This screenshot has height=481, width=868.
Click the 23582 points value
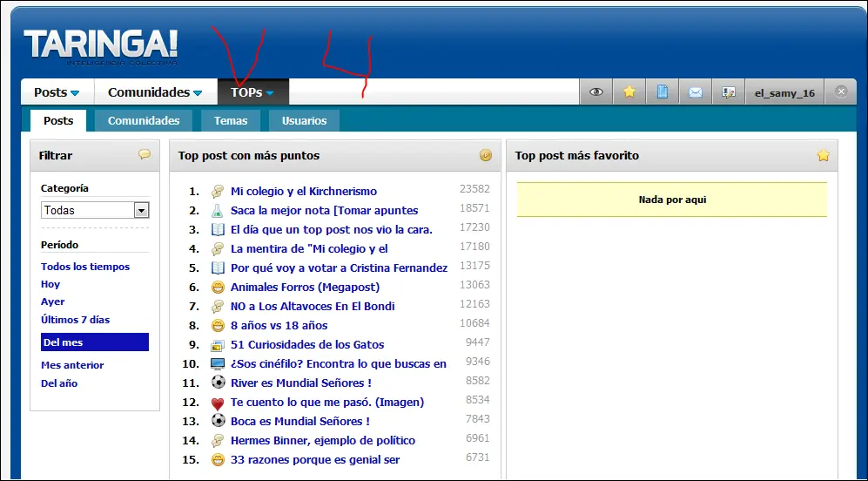pos(474,189)
